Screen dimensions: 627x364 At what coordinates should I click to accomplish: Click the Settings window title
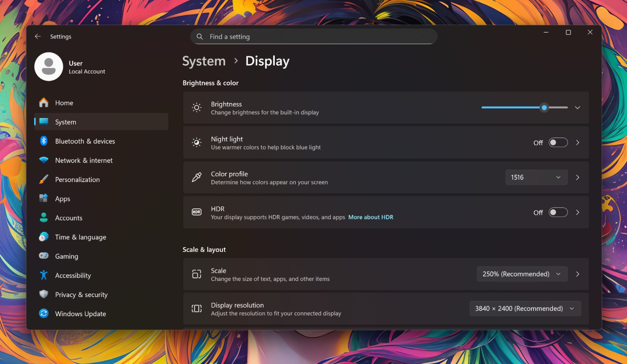[61, 36]
